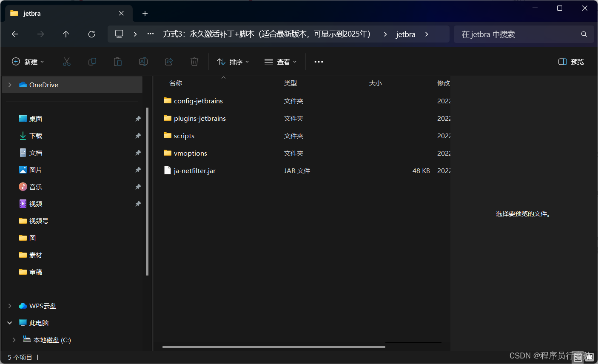This screenshot has width=598, height=364.
Task: Select the config-jetbrains folder
Action: (198, 101)
